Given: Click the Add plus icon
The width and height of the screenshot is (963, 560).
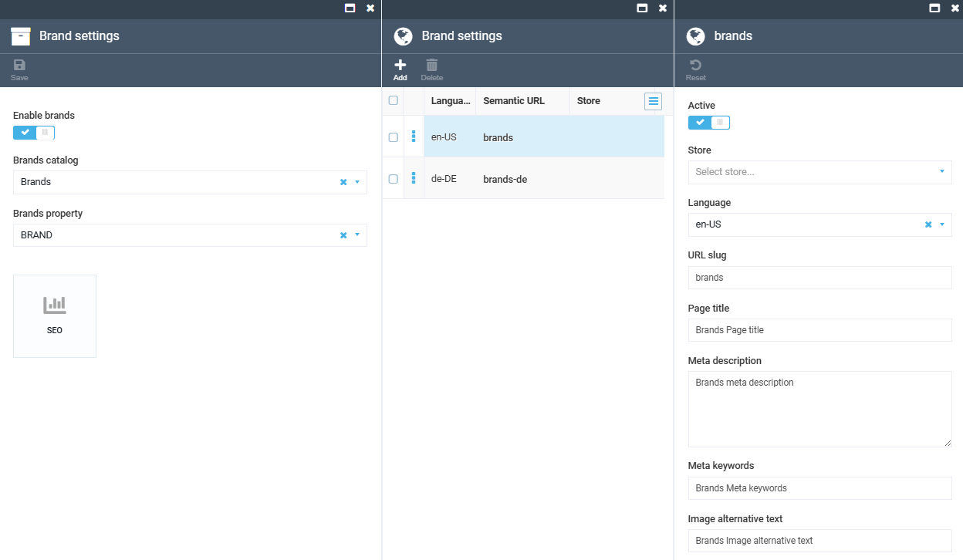Looking at the screenshot, I should pyautogui.click(x=400, y=66).
